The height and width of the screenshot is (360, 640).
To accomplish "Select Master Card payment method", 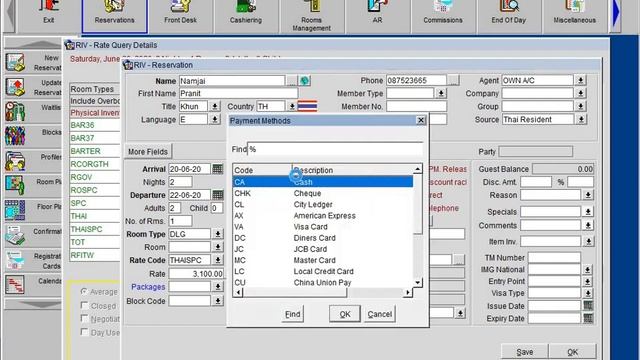I will [323, 260].
